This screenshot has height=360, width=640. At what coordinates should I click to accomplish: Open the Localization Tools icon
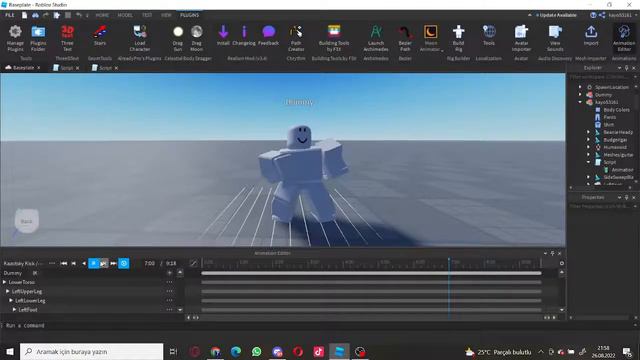(489, 35)
